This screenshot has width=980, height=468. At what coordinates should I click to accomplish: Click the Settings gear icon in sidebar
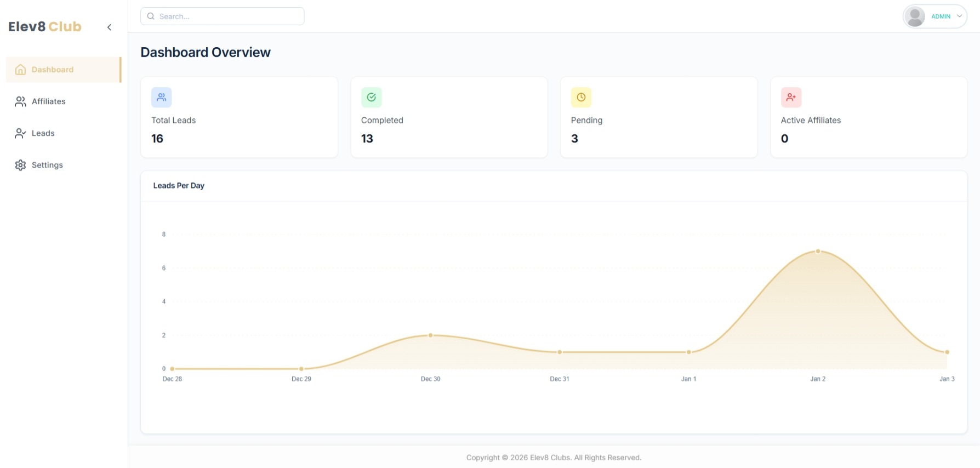[x=21, y=165]
